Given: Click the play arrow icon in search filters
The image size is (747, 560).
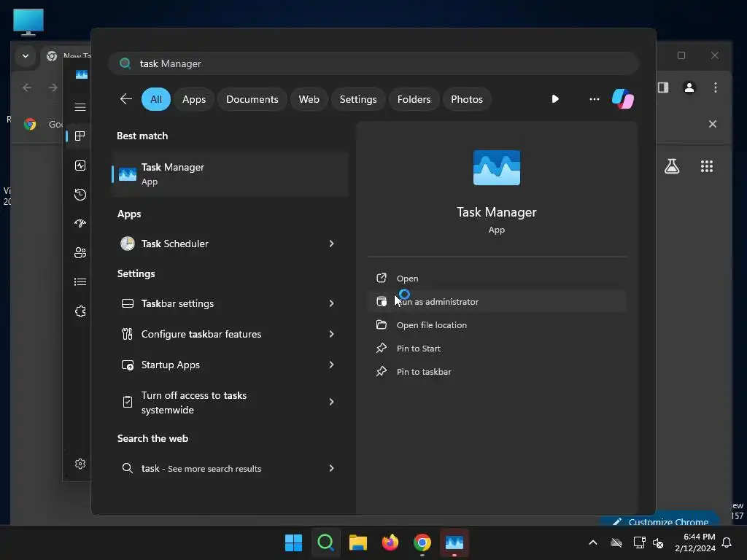Looking at the screenshot, I should point(555,99).
